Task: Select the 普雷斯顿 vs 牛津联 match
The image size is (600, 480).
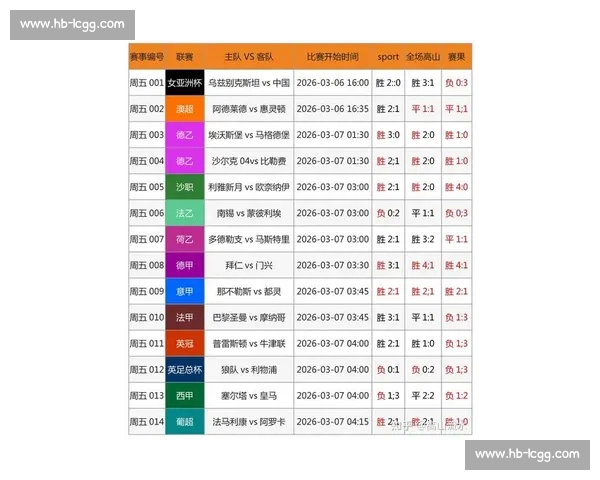Action: (x=249, y=343)
